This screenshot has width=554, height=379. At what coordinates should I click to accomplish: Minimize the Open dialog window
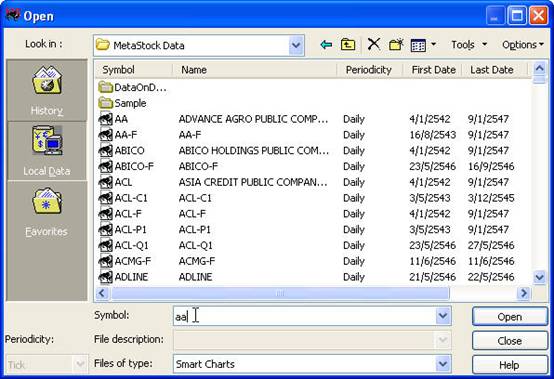tap(495, 16)
